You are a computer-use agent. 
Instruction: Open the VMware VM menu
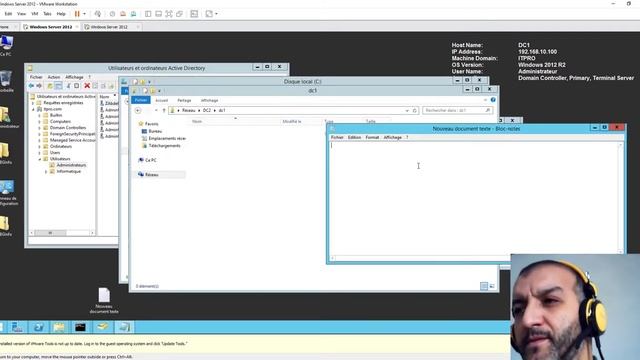35,14
